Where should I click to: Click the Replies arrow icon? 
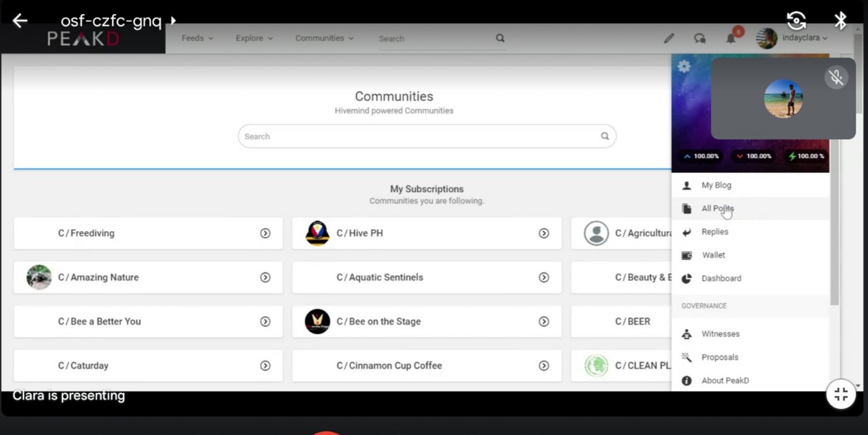point(687,232)
